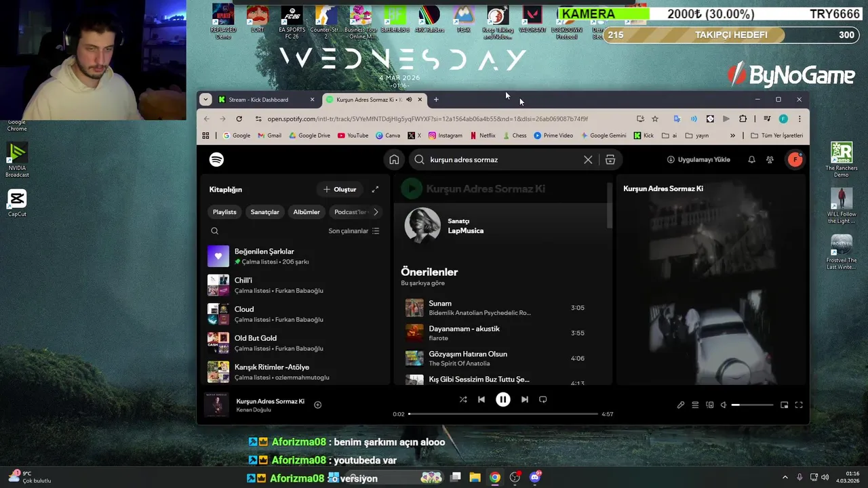Open File Explorer from the taskbar
The width and height of the screenshot is (868, 488).
[475, 477]
